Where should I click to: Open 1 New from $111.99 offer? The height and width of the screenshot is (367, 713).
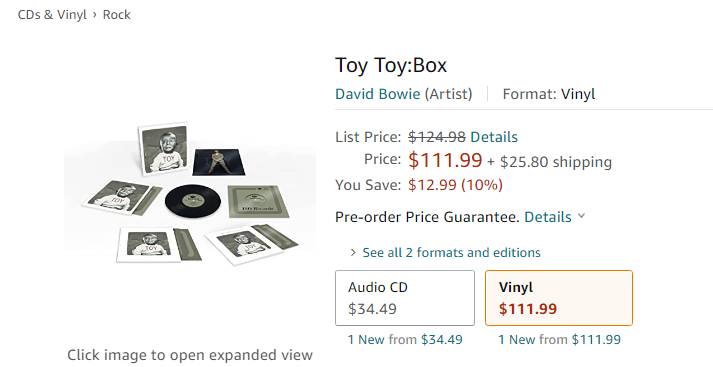point(559,340)
